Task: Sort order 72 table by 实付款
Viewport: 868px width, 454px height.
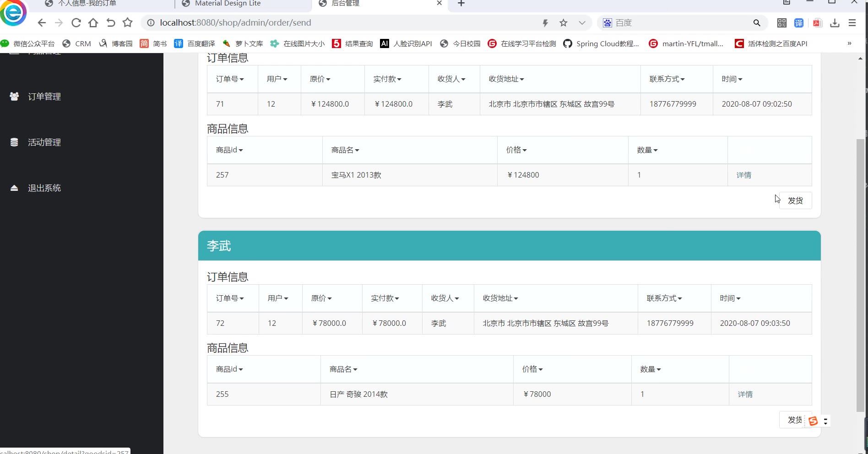Action: [385, 298]
